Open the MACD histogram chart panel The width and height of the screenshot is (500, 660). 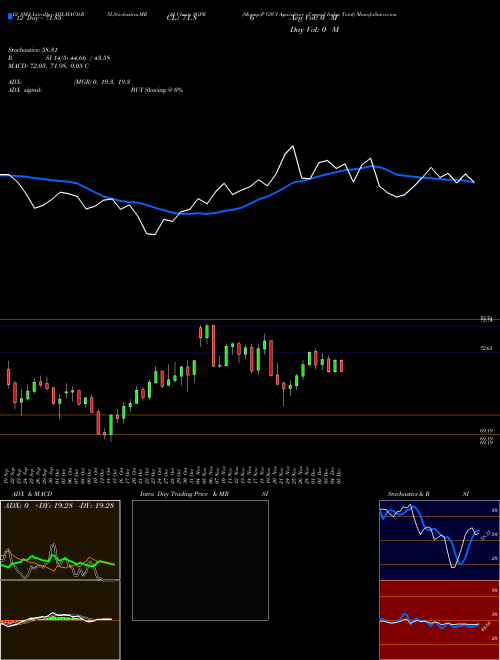click(x=60, y=620)
